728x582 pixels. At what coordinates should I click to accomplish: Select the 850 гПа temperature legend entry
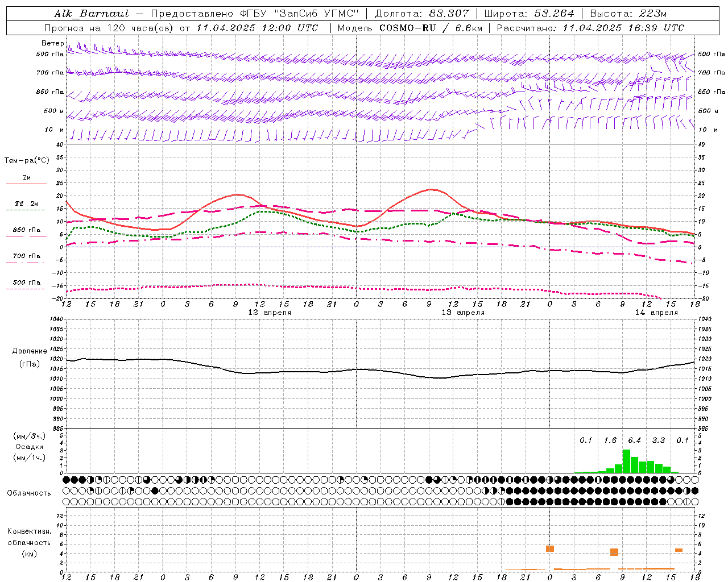(x=27, y=230)
